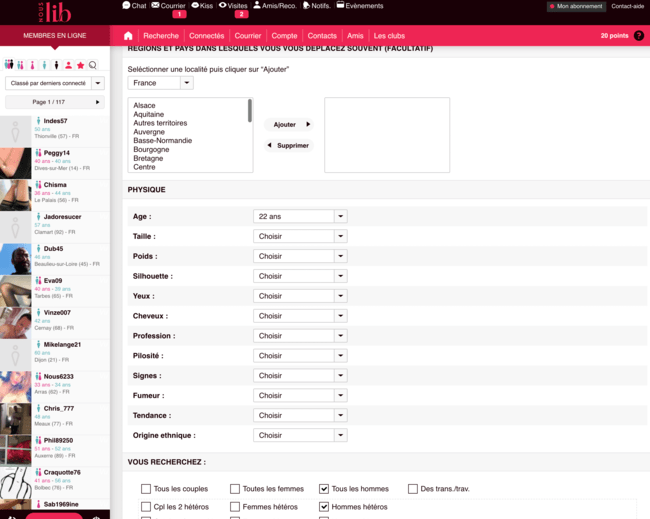Open the Compte menu
Image resolution: width=650 pixels, height=519 pixels.
tap(284, 36)
